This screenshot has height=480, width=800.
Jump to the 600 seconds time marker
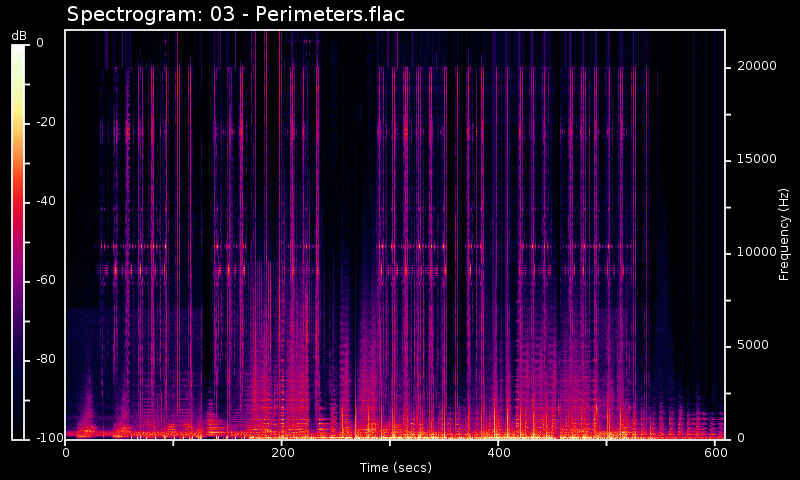pos(714,453)
